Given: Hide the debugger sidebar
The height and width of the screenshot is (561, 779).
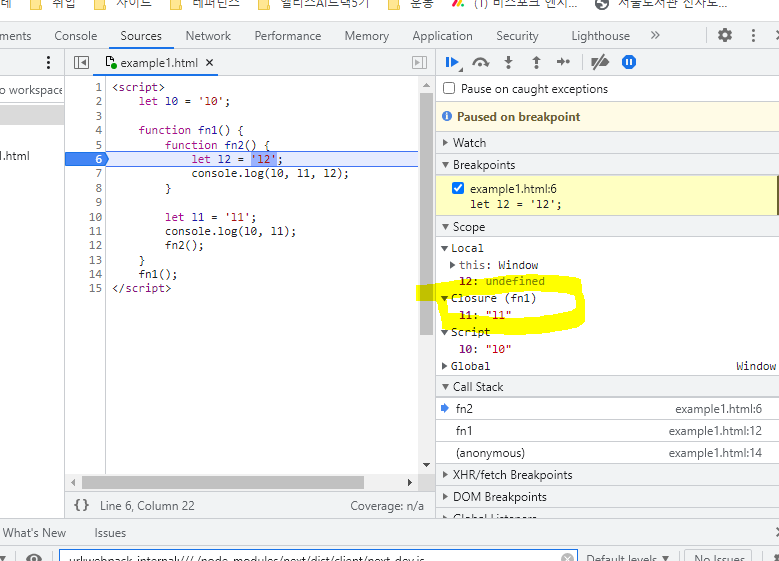Looking at the screenshot, I should click(x=419, y=63).
